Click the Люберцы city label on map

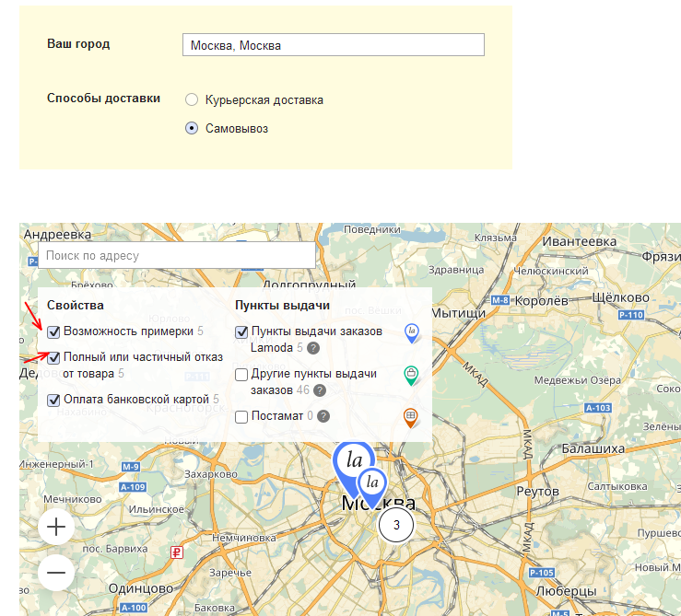(566, 591)
